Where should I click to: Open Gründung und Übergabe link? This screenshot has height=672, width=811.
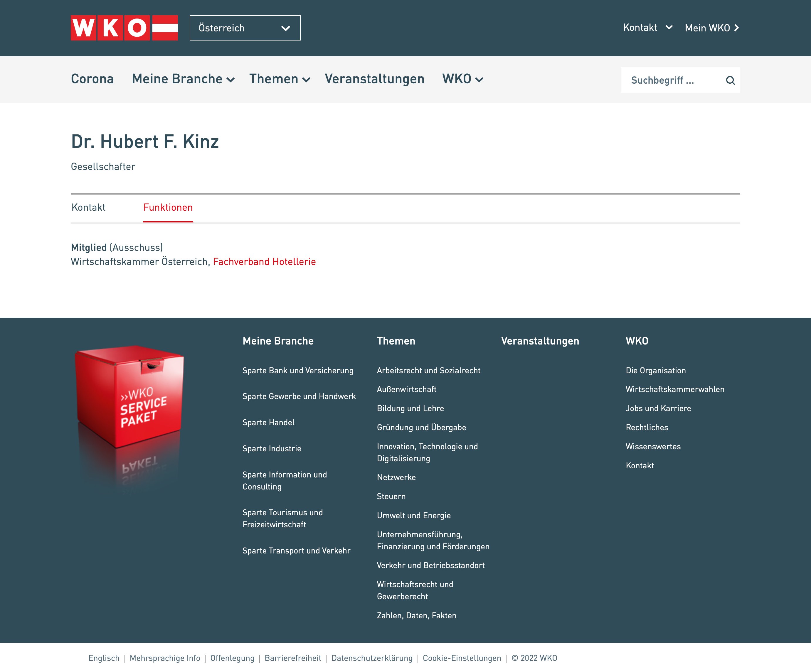coord(421,427)
